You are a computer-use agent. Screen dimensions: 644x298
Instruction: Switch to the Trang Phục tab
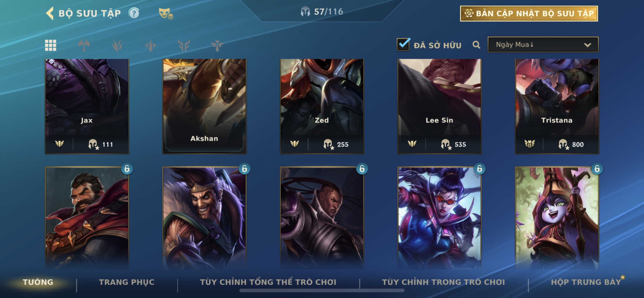coord(127,282)
